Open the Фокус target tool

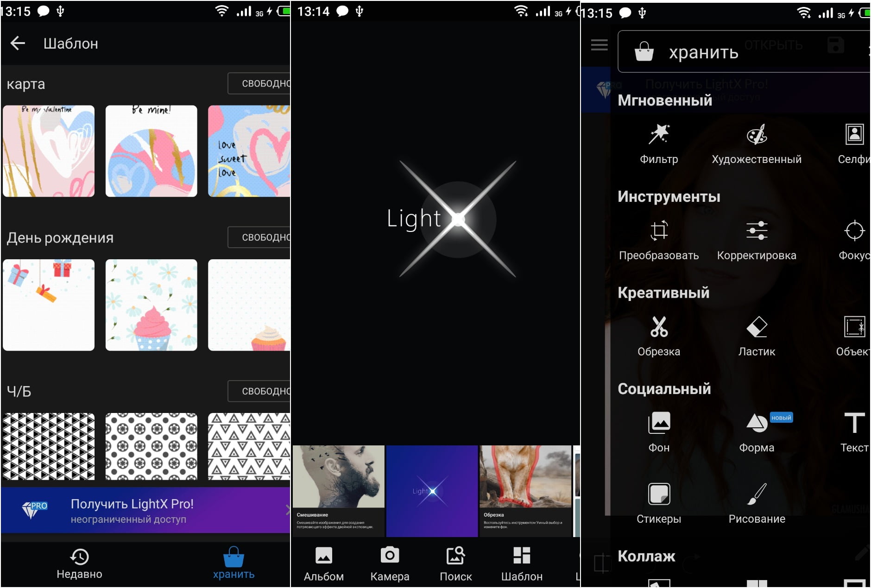[853, 240]
